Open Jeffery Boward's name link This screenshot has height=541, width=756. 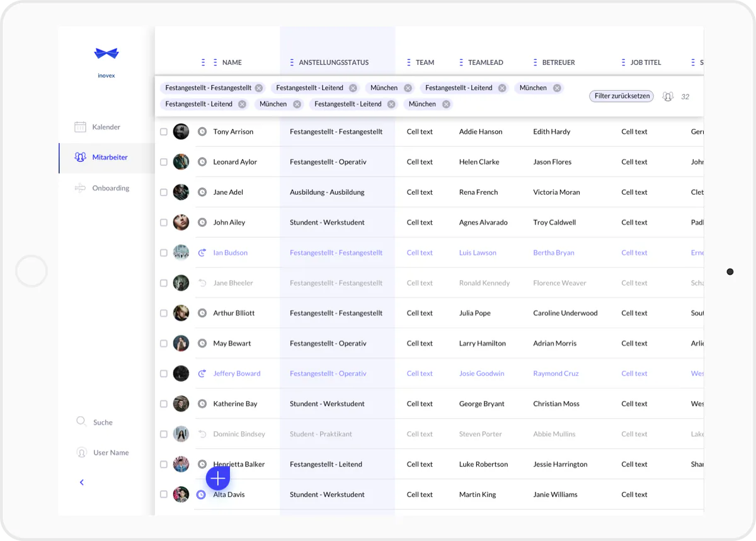pyautogui.click(x=237, y=374)
